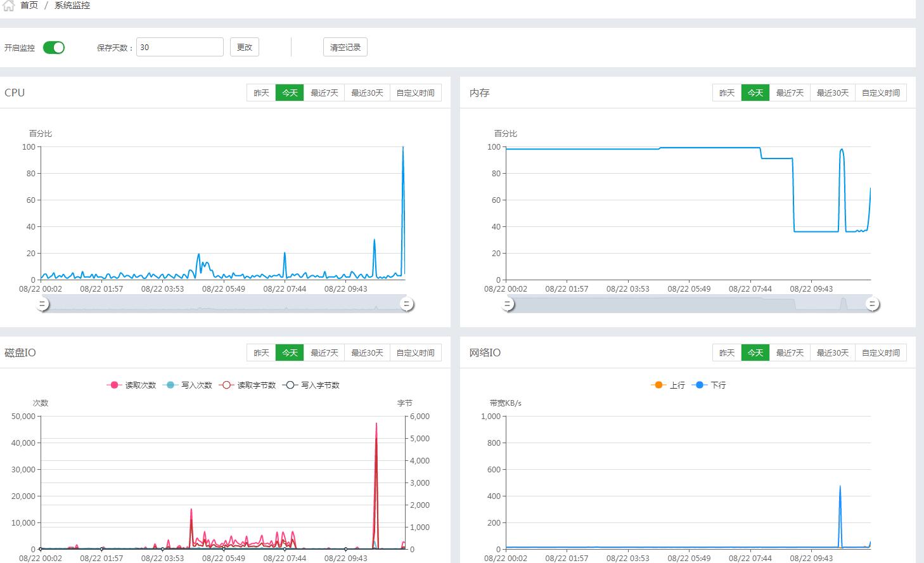Viewport: 924px width, 563px height.
Task: Click the home icon in breadcrumb
Action: click(8, 6)
